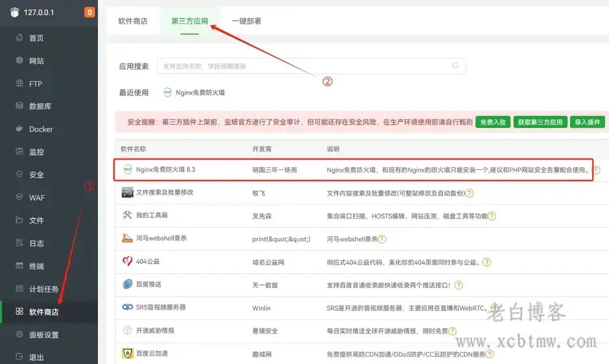The height and width of the screenshot is (364, 609).
Task: Click the 计划任务 calendar icon
Action: click(x=19, y=288)
